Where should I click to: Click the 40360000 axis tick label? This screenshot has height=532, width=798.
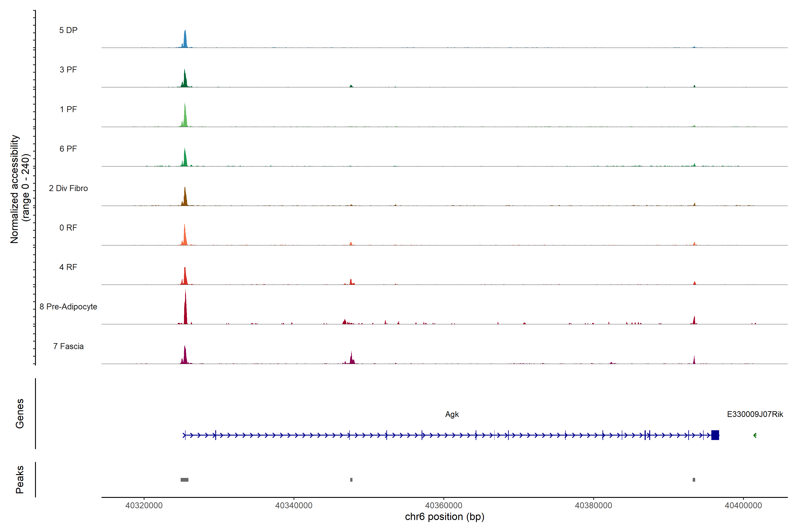tap(444, 506)
